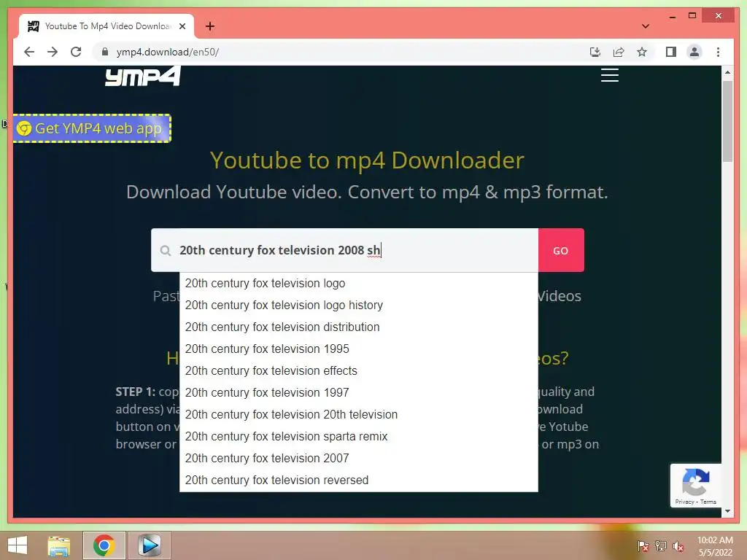Choose suggestion '20th century fox television logo'
This screenshot has width=747, height=560.
click(358, 284)
